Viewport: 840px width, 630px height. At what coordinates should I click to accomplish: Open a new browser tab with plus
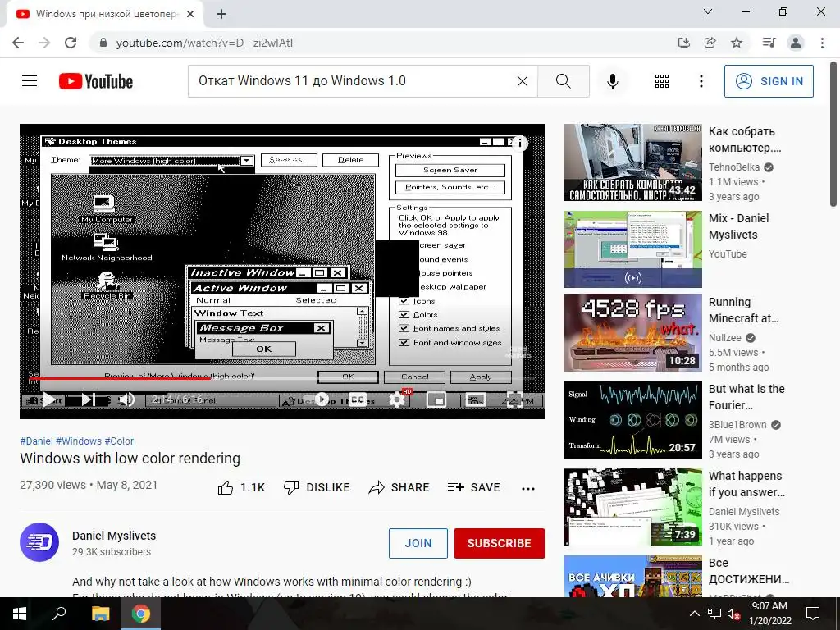point(221,15)
